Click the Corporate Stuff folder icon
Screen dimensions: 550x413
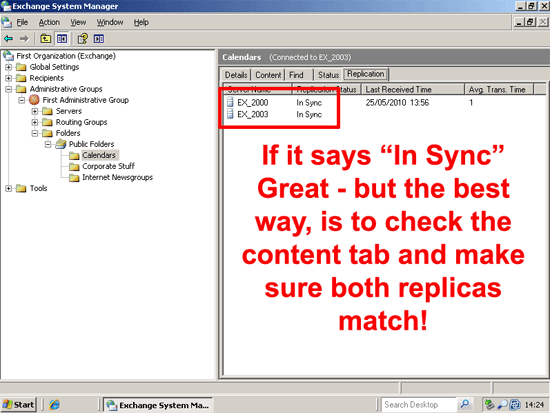(74, 166)
